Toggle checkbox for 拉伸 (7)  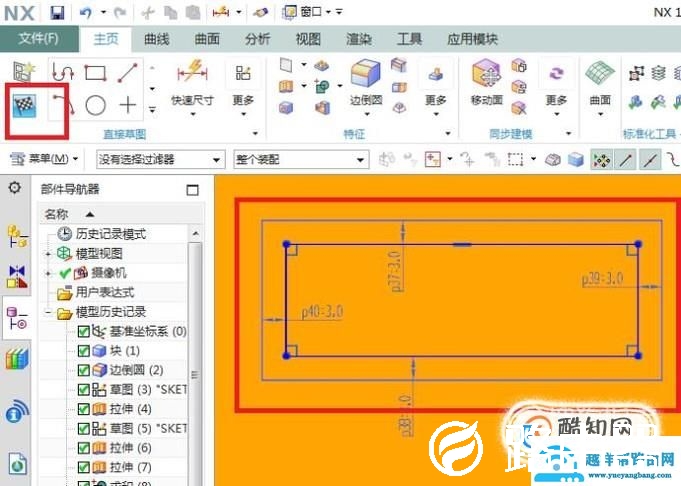tap(83, 467)
